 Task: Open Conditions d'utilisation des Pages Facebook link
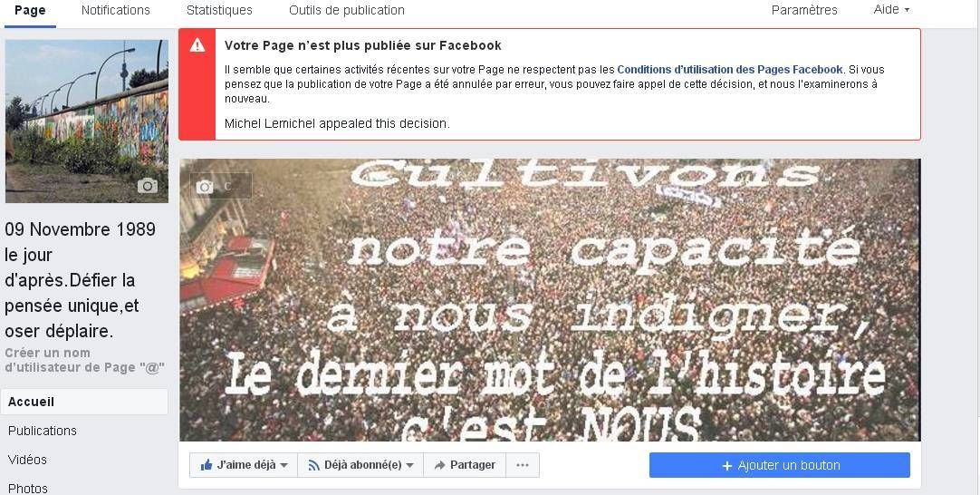tap(730, 70)
